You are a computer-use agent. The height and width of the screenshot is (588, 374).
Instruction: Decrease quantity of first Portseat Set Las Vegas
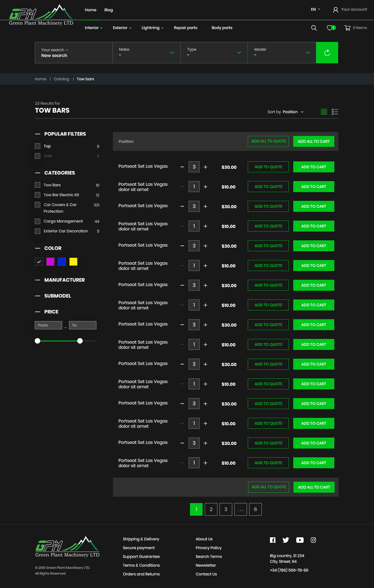pyautogui.click(x=182, y=167)
